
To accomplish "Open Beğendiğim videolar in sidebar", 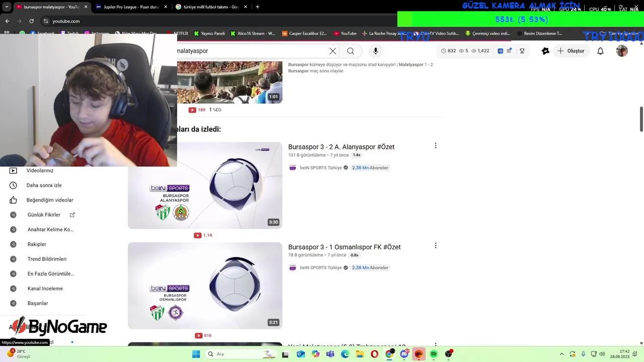I will pyautogui.click(x=50, y=200).
